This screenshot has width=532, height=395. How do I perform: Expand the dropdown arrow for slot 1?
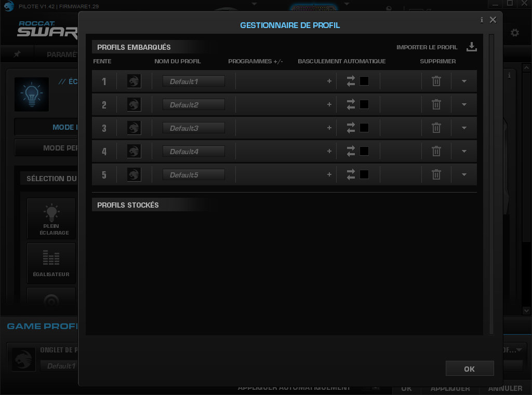point(464,81)
